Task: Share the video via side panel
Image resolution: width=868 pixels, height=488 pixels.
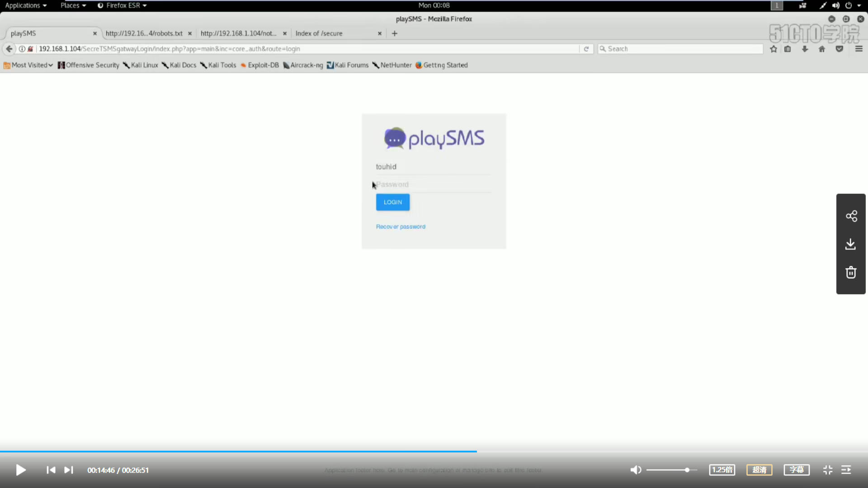Action: point(851,216)
